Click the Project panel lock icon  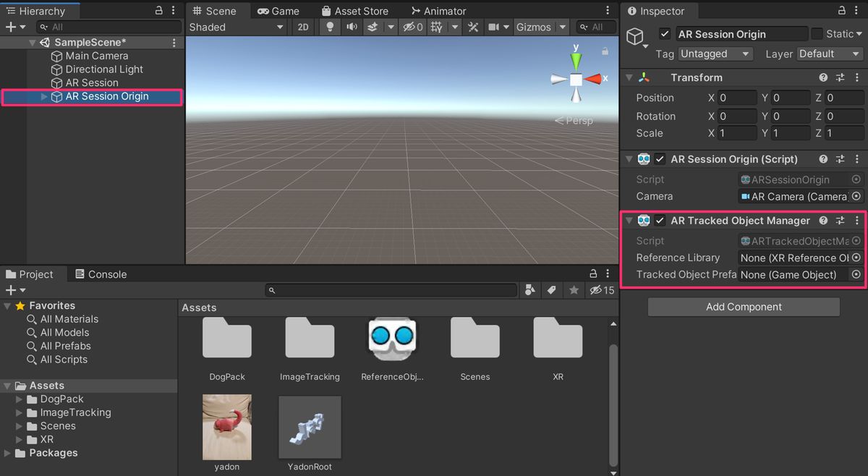(593, 273)
